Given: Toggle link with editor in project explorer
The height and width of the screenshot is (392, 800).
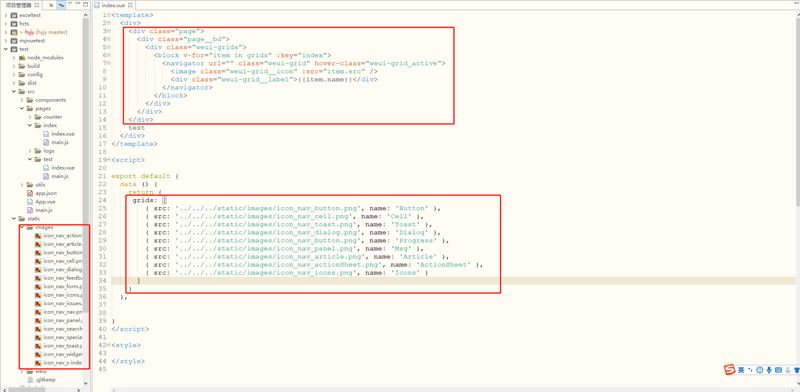Looking at the screenshot, I should [61, 5].
